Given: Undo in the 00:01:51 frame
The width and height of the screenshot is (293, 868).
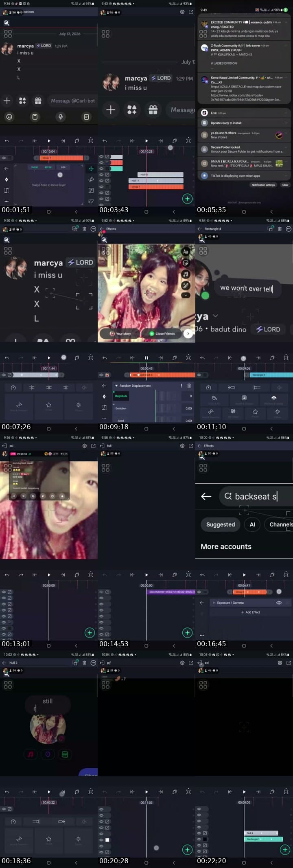Looking at the screenshot, I should pyautogui.click(x=7, y=141).
